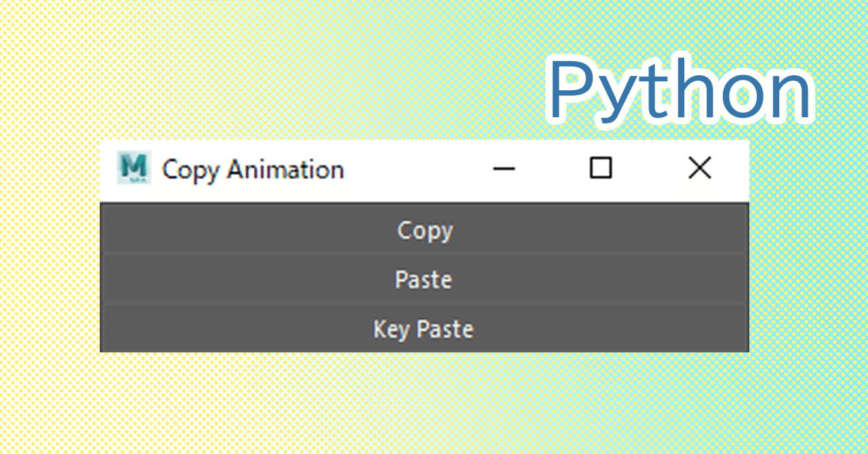Click the Copy Animation title text
The width and height of the screenshot is (868, 454).
coord(252,170)
